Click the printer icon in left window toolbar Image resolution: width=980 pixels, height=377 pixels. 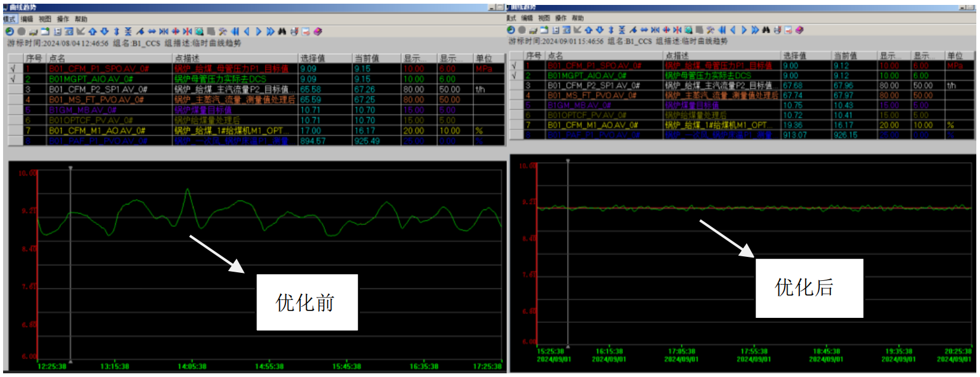(x=33, y=31)
